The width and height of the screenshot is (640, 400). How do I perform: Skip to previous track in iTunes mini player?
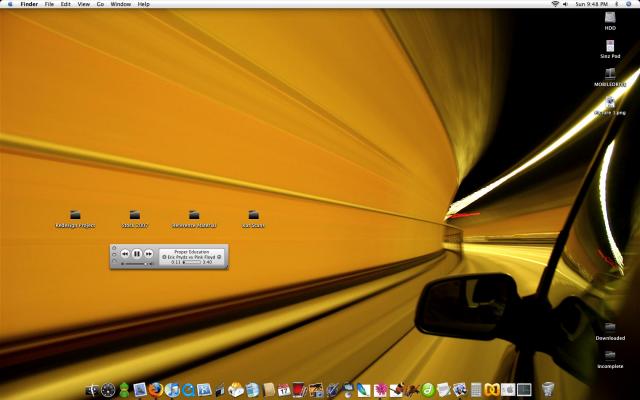(x=125, y=254)
